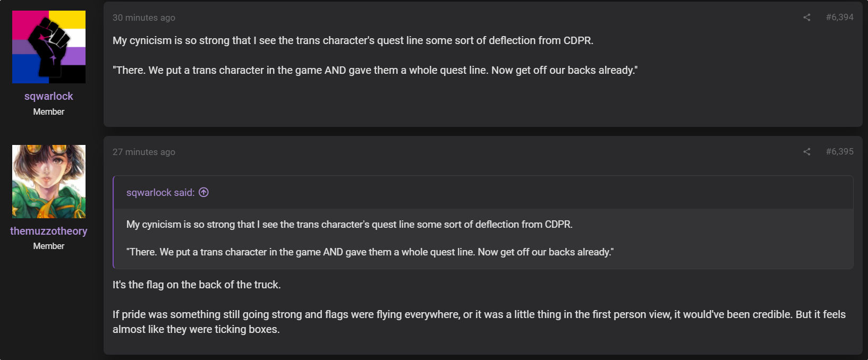Click sqwarlock's original 'My cynicism' sentence
This screenshot has width=868, height=360.
pyautogui.click(x=353, y=40)
